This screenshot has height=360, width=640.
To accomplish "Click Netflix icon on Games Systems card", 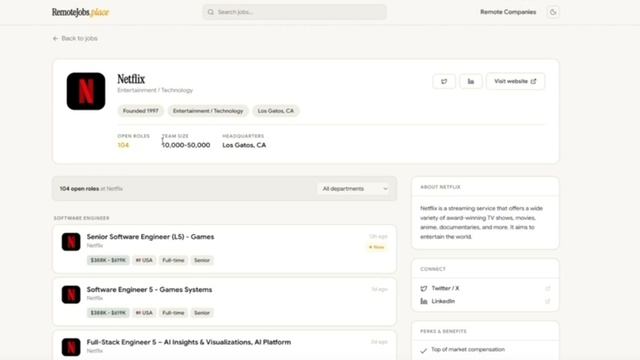I will pyautogui.click(x=71, y=294).
